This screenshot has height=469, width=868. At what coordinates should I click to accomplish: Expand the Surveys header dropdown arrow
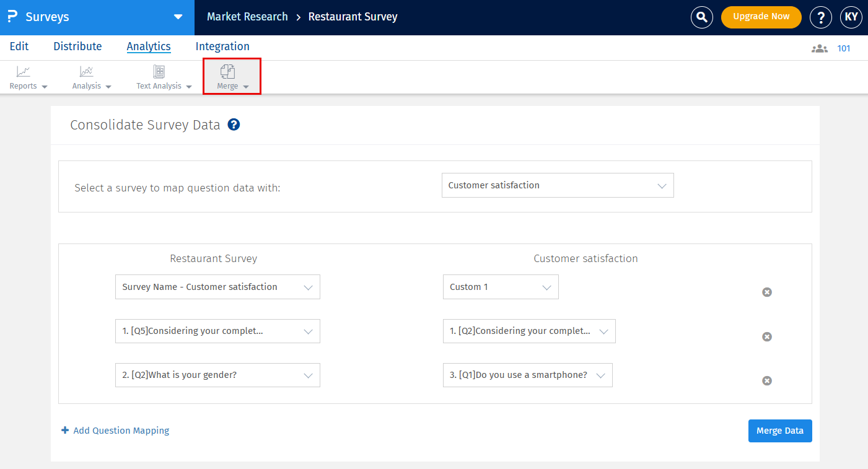coord(178,17)
